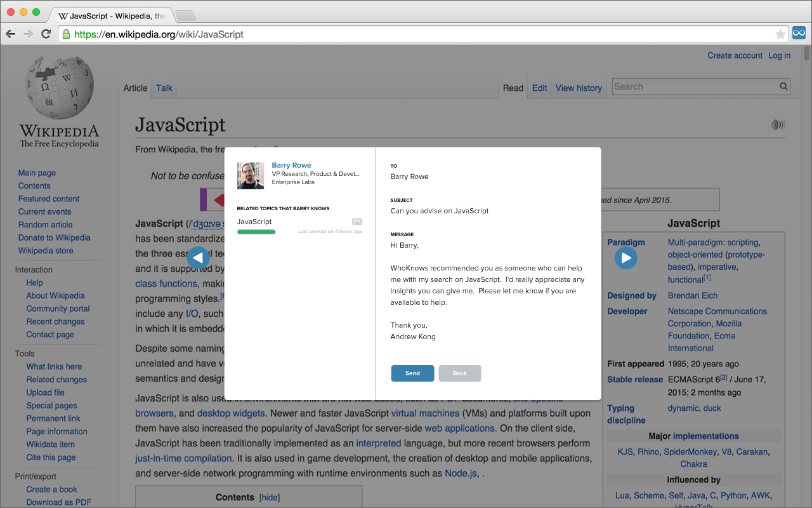This screenshot has height=508, width=812.
Task: Go back using the browser back arrow
Action: (x=11, y=34)
